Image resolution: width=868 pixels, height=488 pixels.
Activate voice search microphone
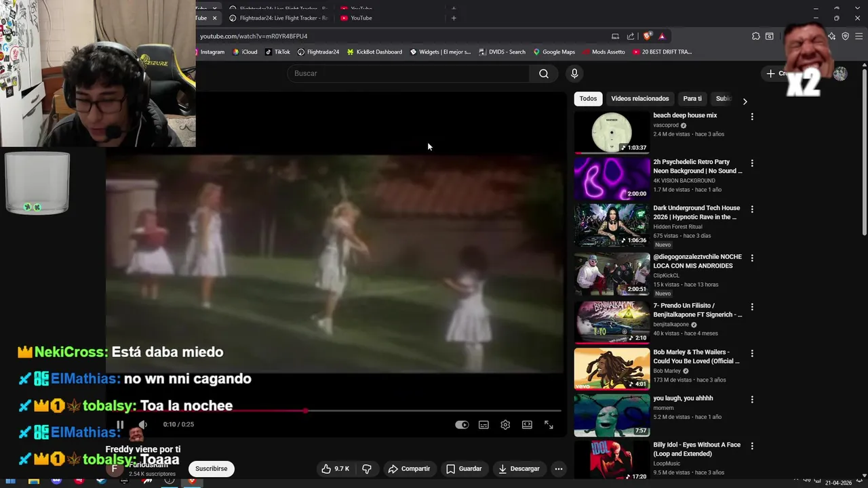pos(574,73)
